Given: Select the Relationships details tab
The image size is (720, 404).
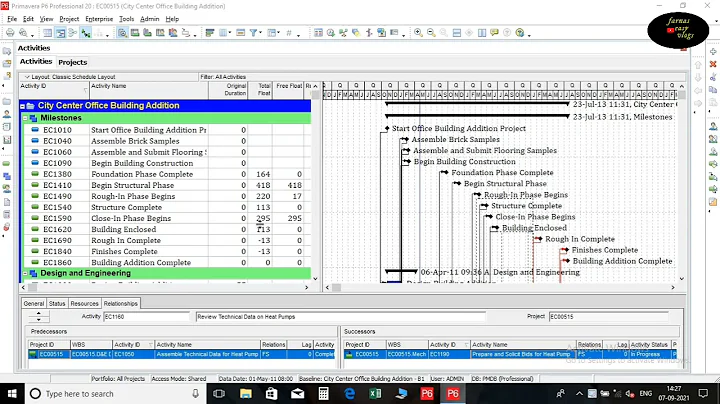Looking at the screenshot, I should [120, 303].
